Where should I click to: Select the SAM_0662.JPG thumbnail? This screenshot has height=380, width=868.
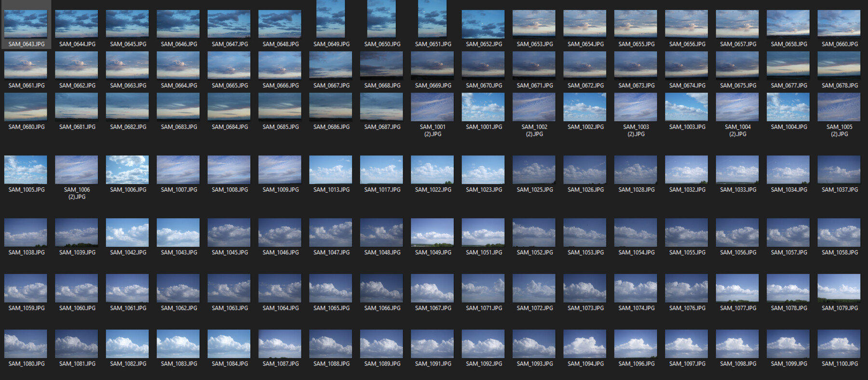point(77,65)
